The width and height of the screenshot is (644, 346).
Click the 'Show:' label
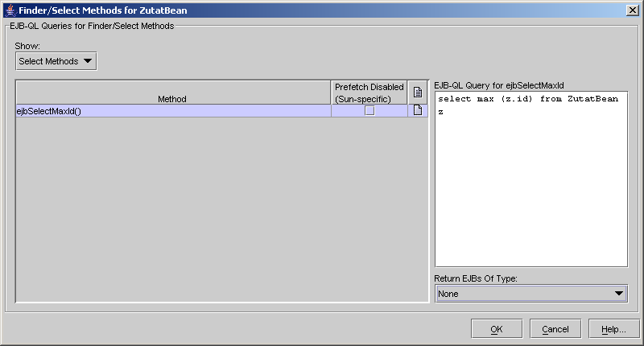[27, 46]
